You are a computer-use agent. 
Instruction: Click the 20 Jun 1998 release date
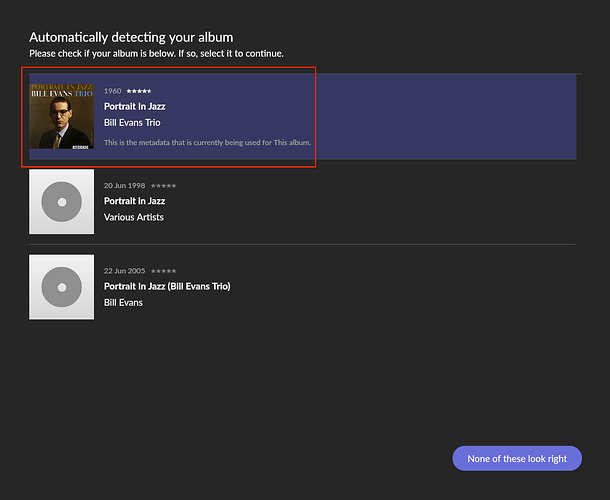tap(124, 186)
